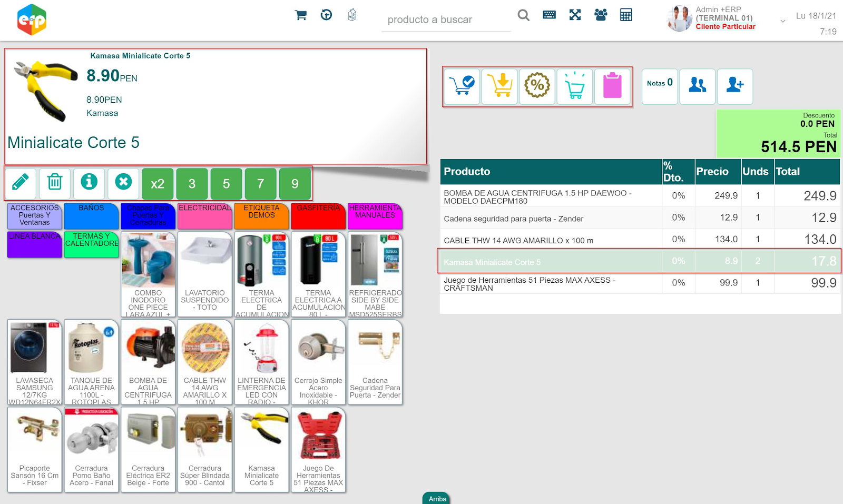Open the on-screen keyboard icon
Image resolution: width=843 pixels, height=504 pixels.
pyautogui.click(x=549, y=15)
